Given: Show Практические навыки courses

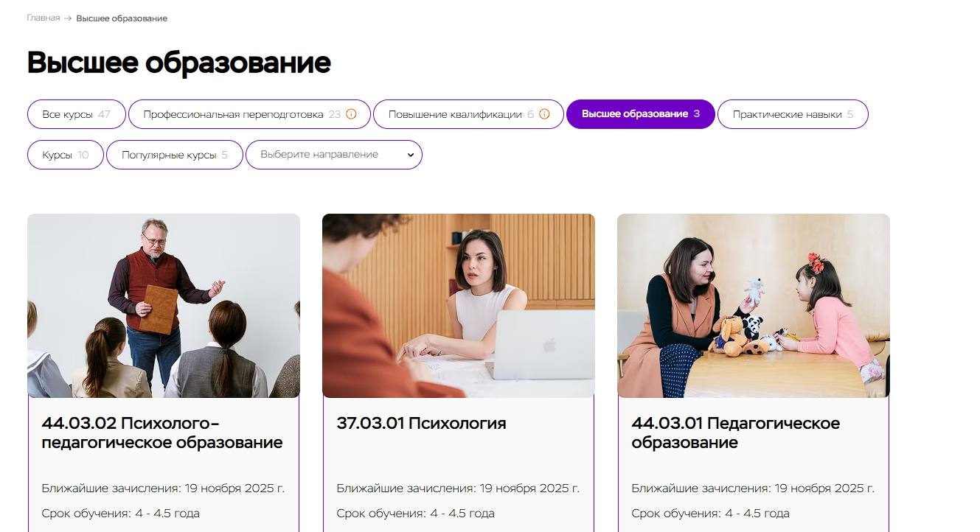Looking at the screenshot, I should (793, 114).
